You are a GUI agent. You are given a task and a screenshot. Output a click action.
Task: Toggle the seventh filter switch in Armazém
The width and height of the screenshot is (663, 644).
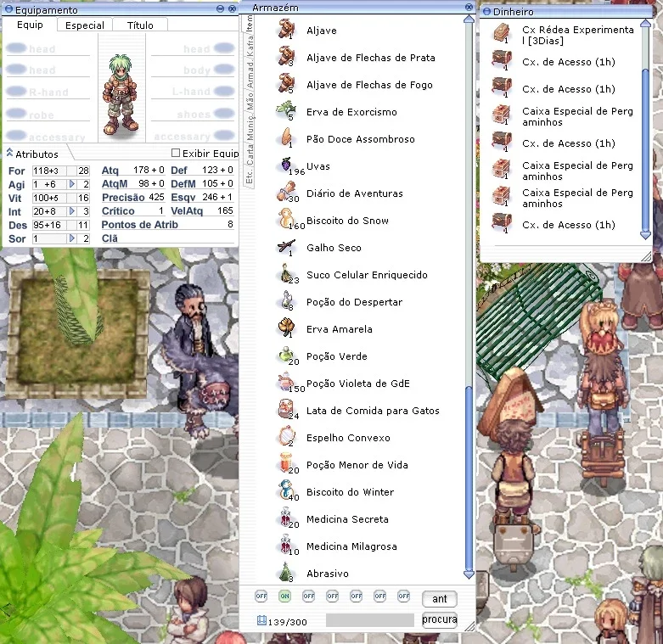click(x=404, y=596)
